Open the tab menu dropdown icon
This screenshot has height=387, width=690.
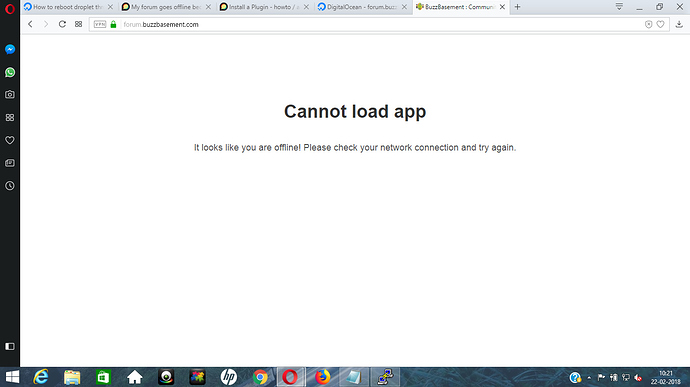point(619,7)
